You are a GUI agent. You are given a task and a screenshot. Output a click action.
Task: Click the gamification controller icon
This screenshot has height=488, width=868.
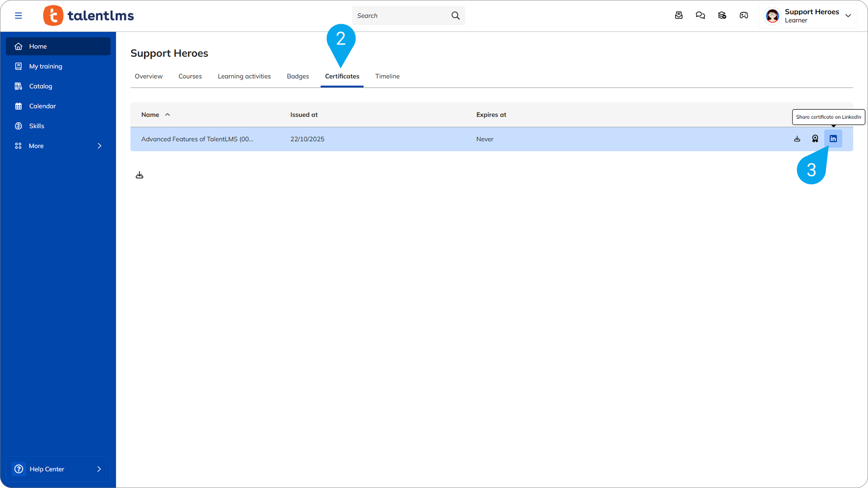tap(744, 15)
